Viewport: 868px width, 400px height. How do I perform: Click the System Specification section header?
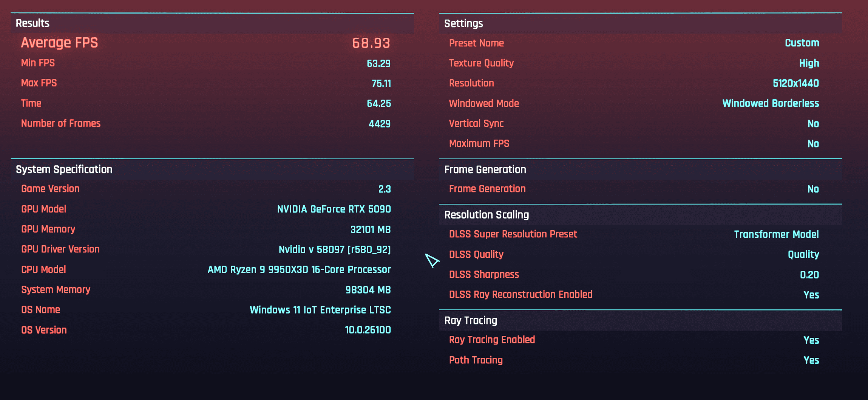pos(64,169)
